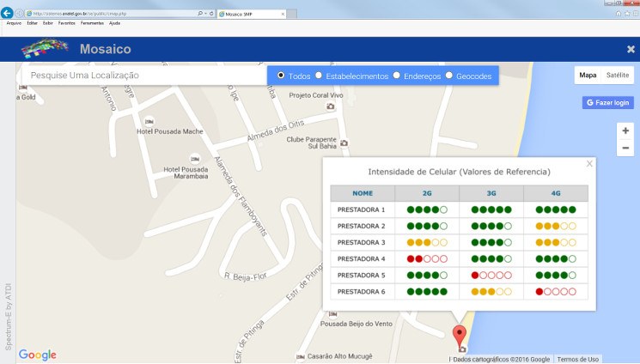Click the browser forward arrow button
The image size is (640, 364).
(19, 14)
